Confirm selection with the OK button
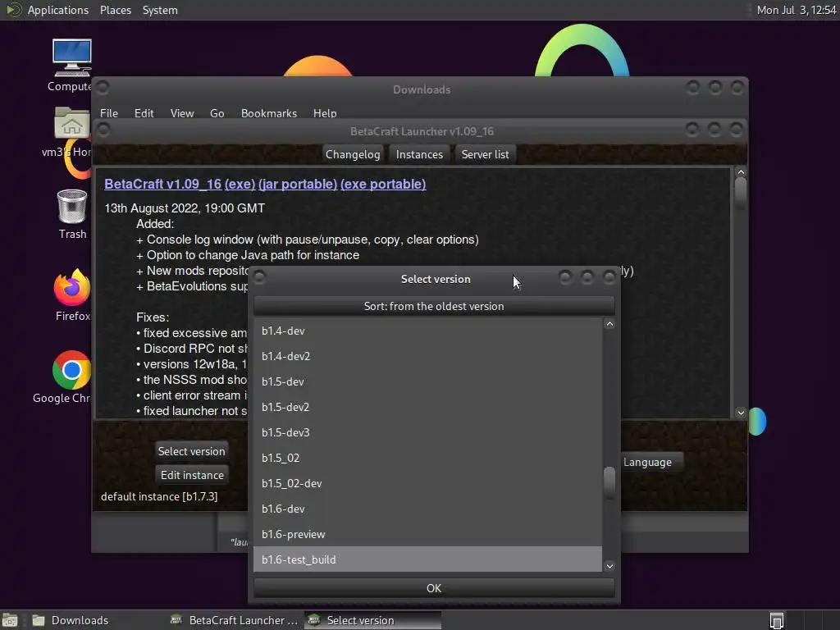The width and height of the screenshot is (840, 630). click(x=434, y=588)
